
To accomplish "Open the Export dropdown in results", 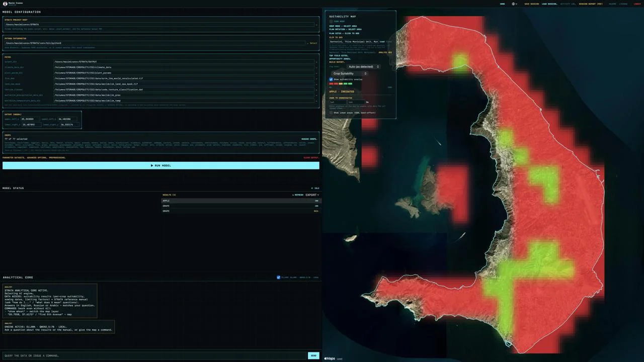I will pos(312,195).
